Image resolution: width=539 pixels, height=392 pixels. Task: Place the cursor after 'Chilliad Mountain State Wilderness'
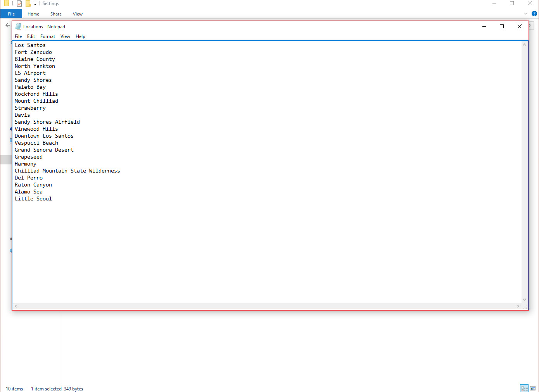tap(121, 171)
